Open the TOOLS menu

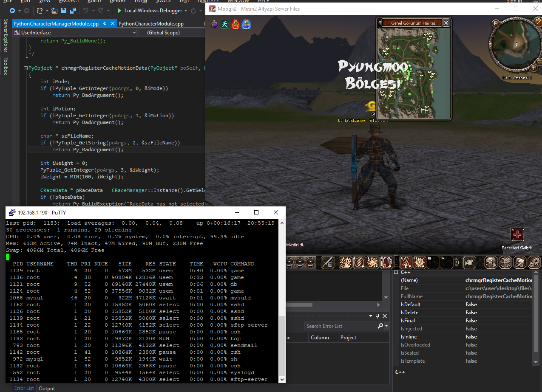[x=163, y=1]
